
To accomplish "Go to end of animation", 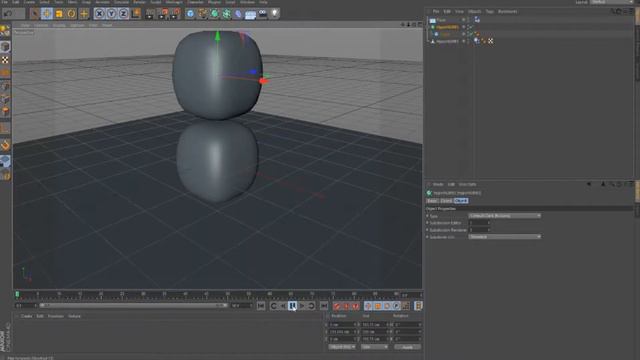I will pos(324,306).
